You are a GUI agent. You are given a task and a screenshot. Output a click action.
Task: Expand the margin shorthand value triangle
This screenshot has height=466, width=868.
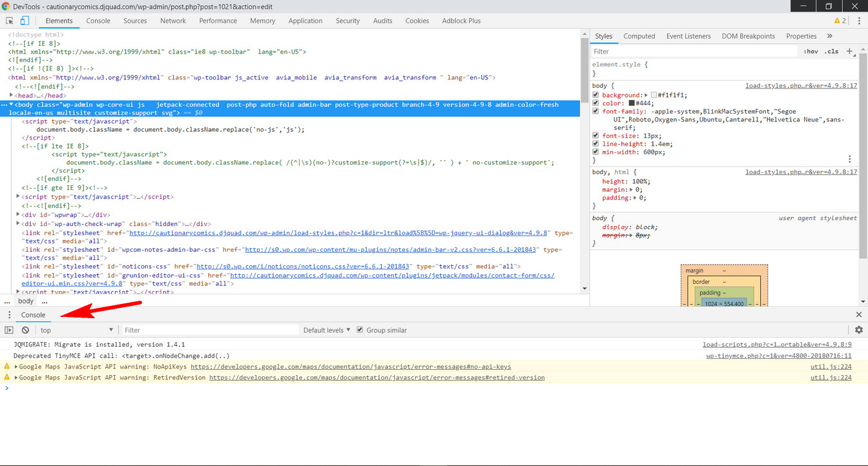[x=632, y=190]
